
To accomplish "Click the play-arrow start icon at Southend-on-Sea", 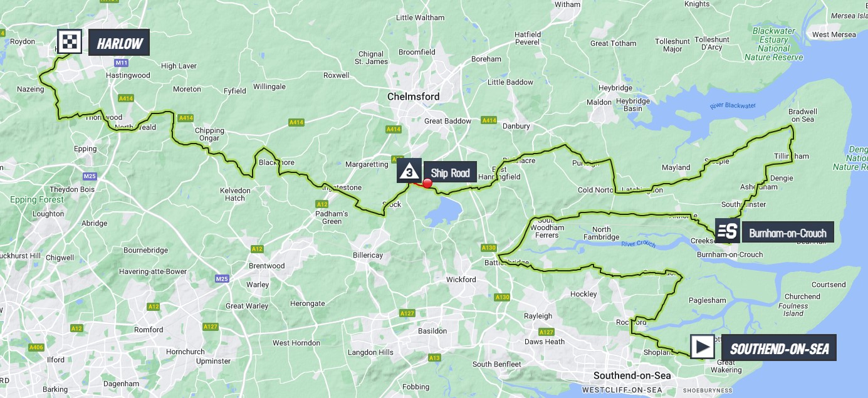I will [x=703, y=347].
